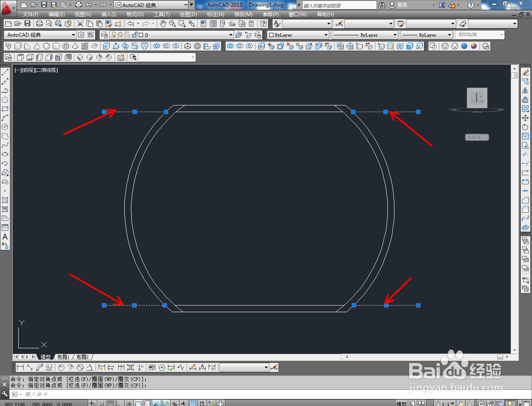Select the Multiline Text tool
The height and width of the screenshot is (406, 532).
(x=5, y=237)
